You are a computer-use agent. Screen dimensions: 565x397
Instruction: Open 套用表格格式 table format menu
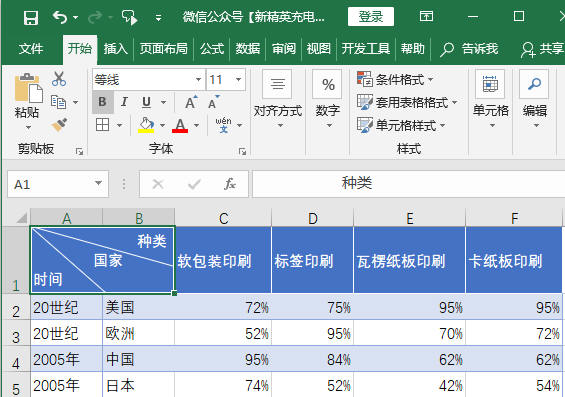coord(407,103)
